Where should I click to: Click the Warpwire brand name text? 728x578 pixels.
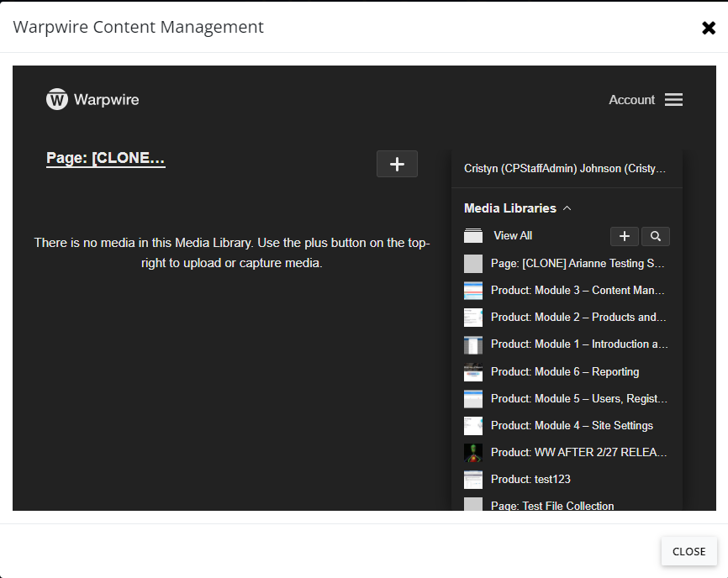106,100
